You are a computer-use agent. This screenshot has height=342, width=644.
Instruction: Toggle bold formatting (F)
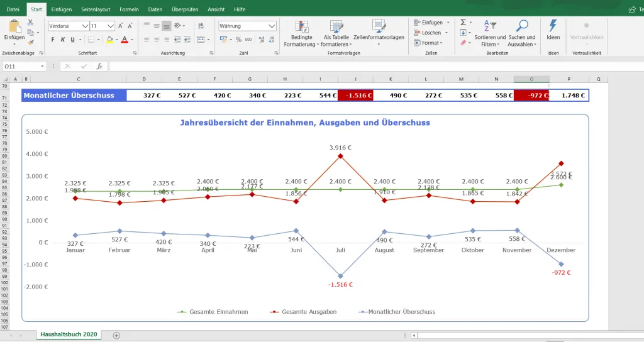(53, 39)
